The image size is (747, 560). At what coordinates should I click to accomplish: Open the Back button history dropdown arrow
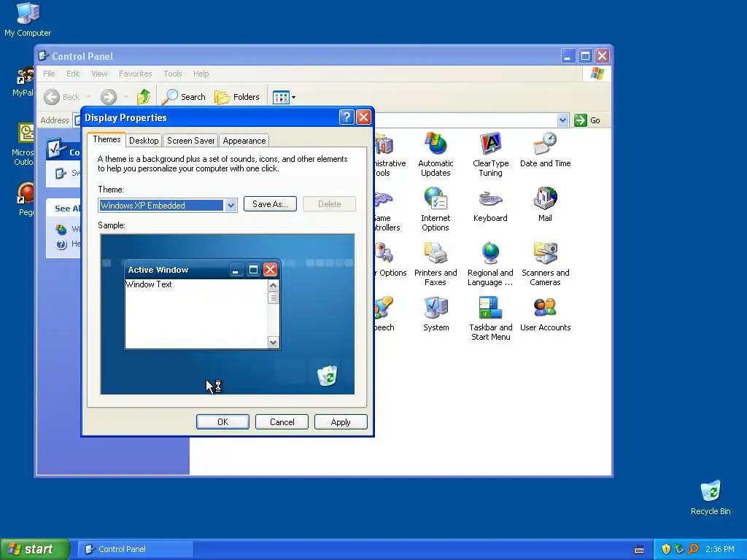[88, 97]
